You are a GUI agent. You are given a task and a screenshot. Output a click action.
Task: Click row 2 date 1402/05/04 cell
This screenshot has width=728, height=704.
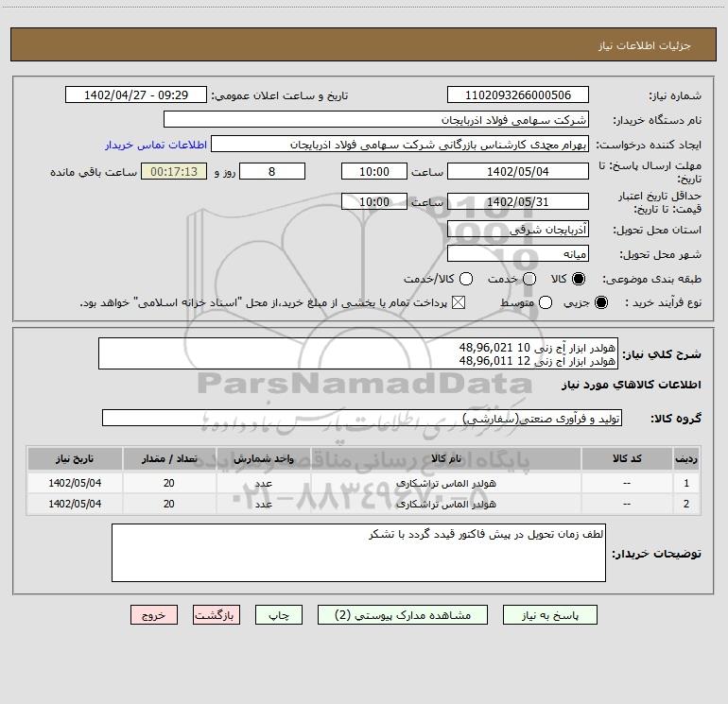pyautogui.click(x=75, y=504)
